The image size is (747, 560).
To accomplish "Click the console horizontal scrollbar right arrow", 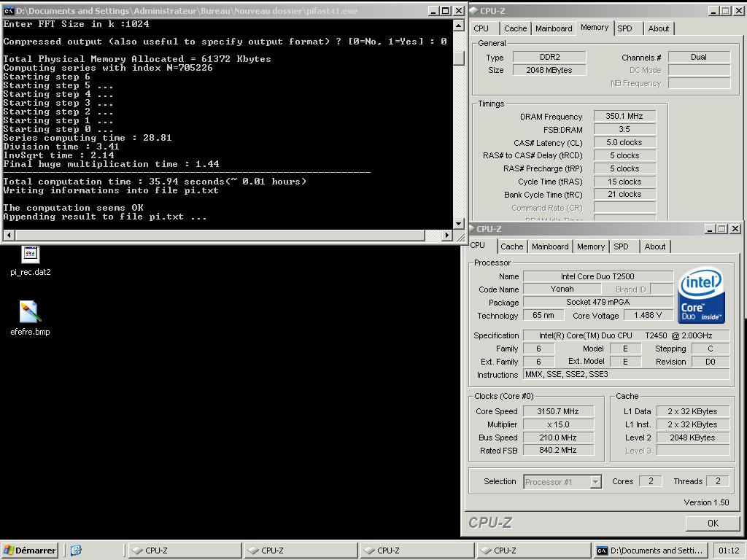I will (x=447, y=235).
